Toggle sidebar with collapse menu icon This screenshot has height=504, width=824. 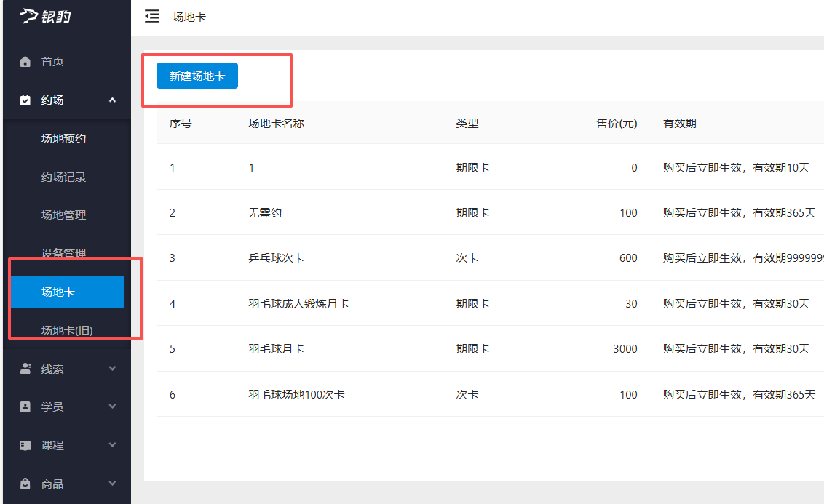click(x=151, y=17)
